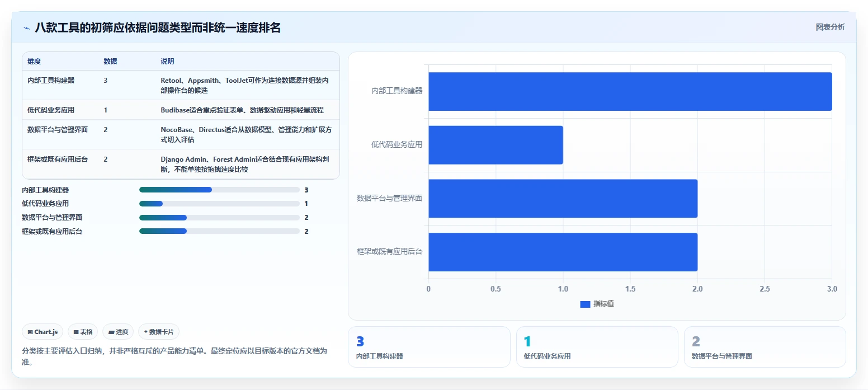Click the 框架或既有应用后台 y-axis label on chart
This screenshot has height=390, width=868.
[x=390, y=252]
